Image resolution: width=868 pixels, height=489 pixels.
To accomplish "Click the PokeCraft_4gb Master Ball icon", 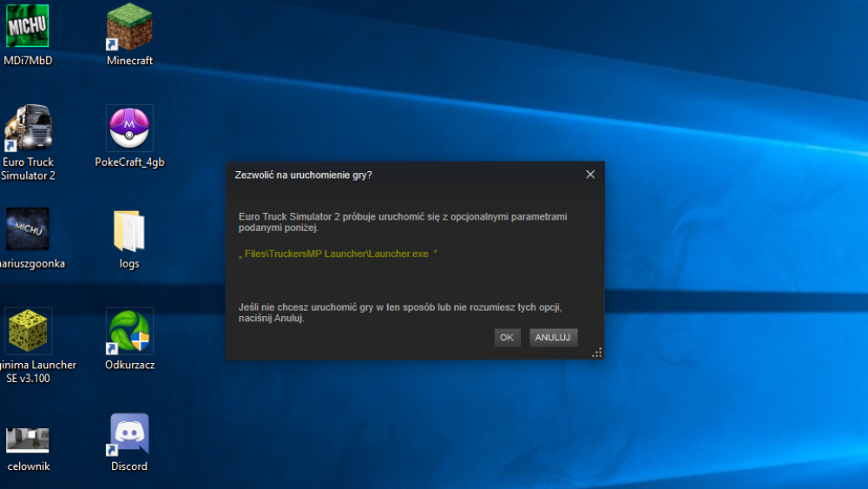I will tap(129, 128).
